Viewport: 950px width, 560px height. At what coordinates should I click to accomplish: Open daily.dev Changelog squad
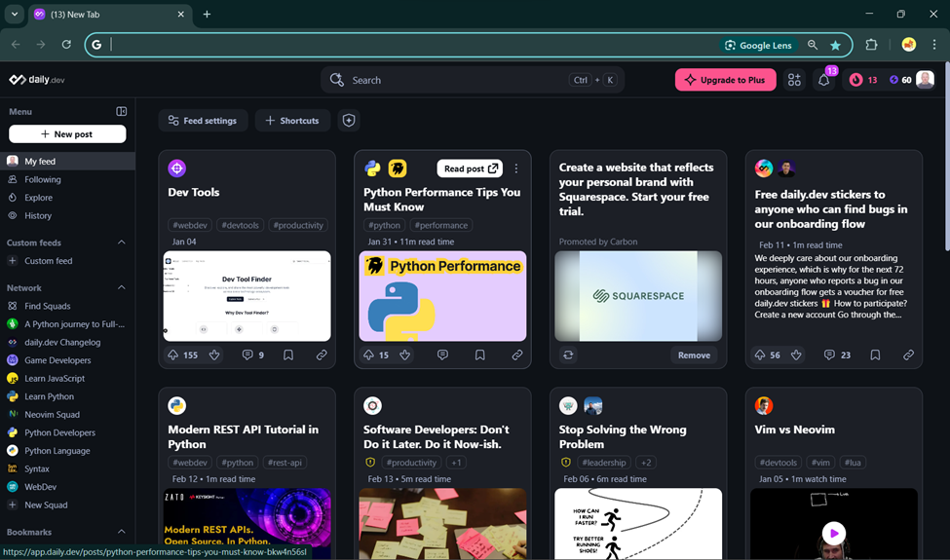[x=67, y=342]
